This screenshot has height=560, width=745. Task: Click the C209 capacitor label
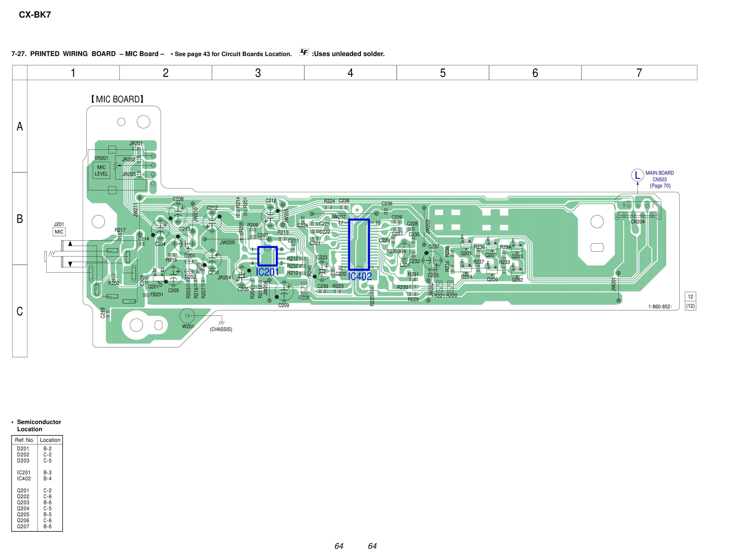tap(284, 305)
